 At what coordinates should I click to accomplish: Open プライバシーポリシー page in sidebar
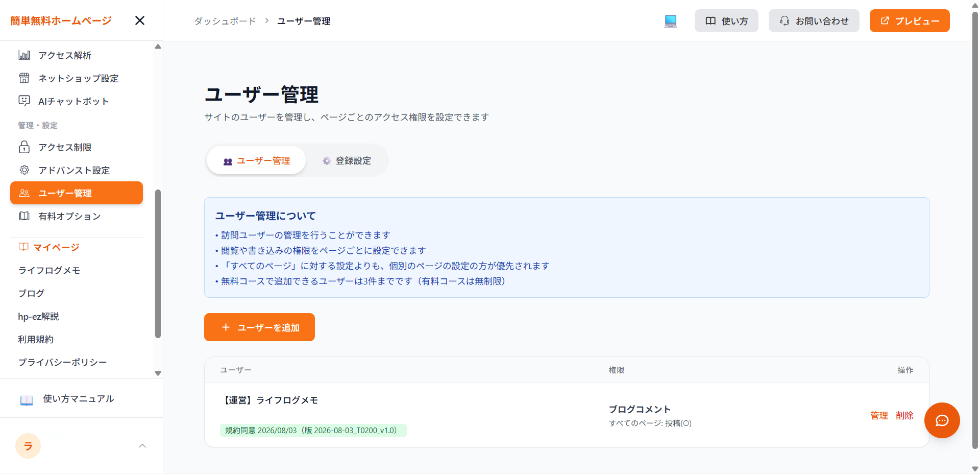[62, 362]
